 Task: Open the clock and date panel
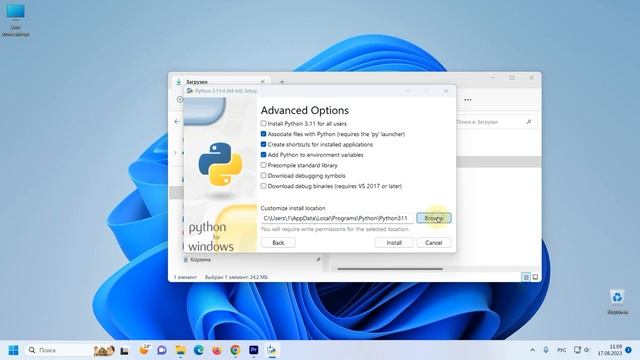click(610, 350)
